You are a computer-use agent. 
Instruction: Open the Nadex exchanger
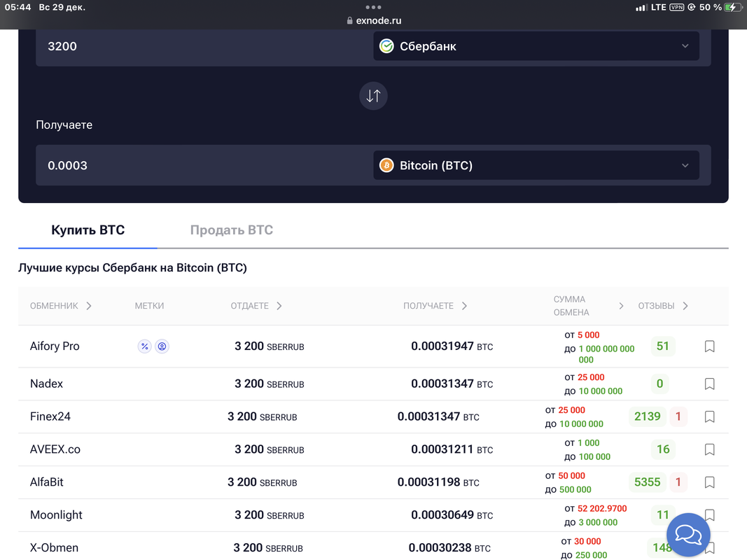pyautogui.click(x=46, y=384)
